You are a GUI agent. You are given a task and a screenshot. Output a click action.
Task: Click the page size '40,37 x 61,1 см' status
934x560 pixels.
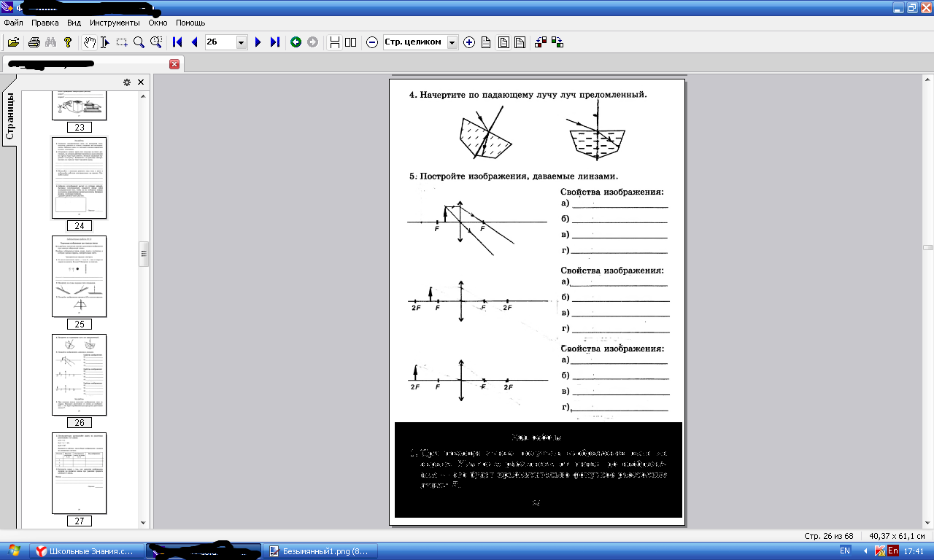(x=896, y=536)
